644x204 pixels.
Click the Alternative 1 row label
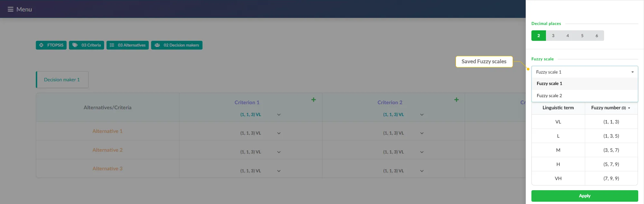pyautogui.click(x=108, y=131)
